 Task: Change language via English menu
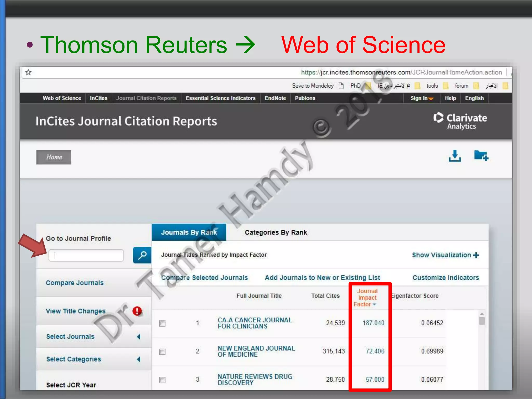point(474,98)
